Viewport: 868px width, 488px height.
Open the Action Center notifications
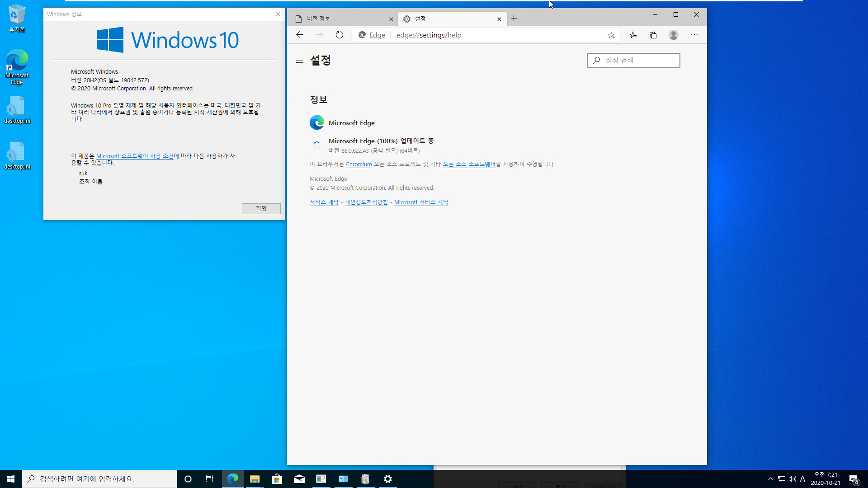(854, 479)
